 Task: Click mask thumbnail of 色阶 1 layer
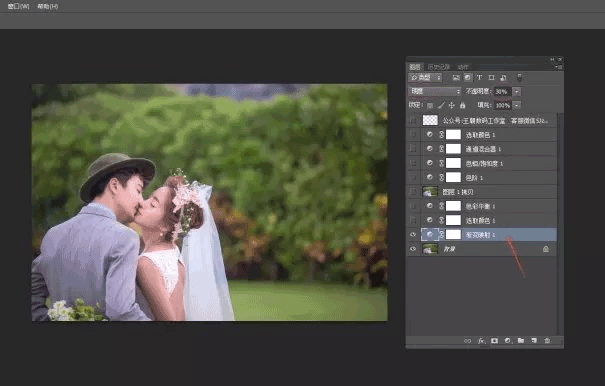[453, 177]
